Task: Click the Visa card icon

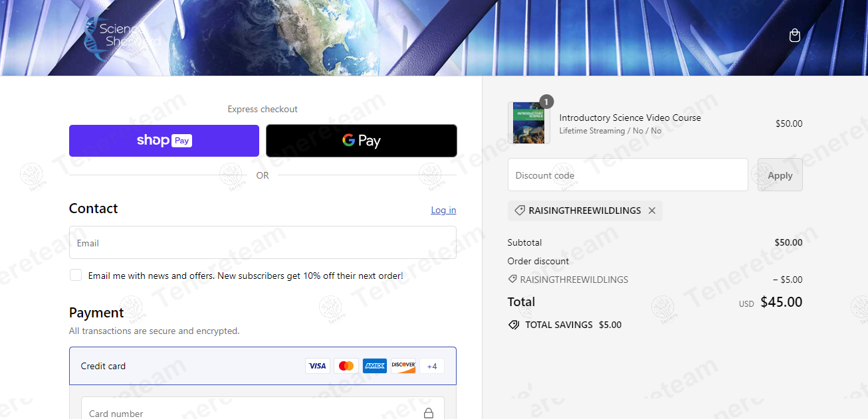Action: tap(317, 366)
